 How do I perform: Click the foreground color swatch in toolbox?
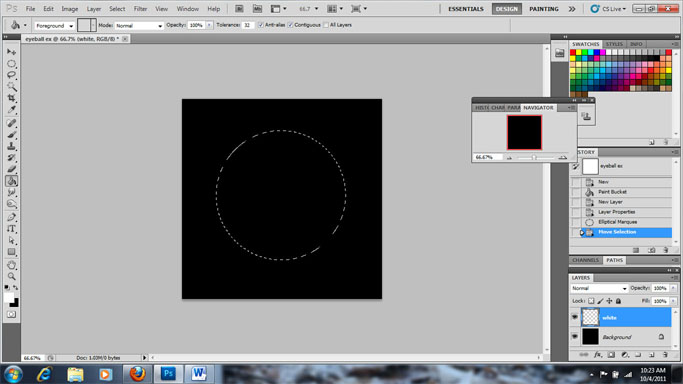pos(9,298)
